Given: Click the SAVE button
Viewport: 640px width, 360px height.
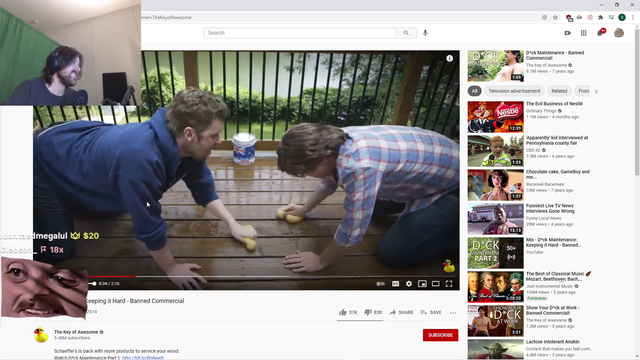Looking at the screenshot, I should [x=431, y=312].
